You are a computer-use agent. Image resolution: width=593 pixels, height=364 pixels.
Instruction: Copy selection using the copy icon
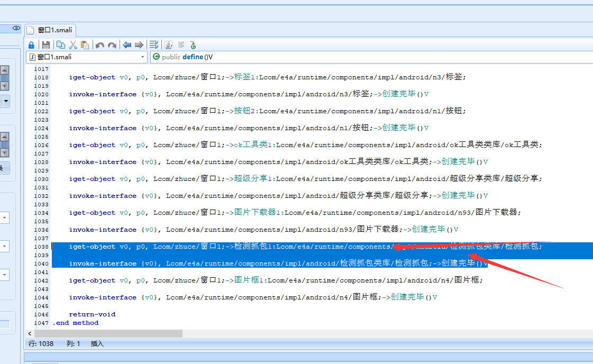60,45
